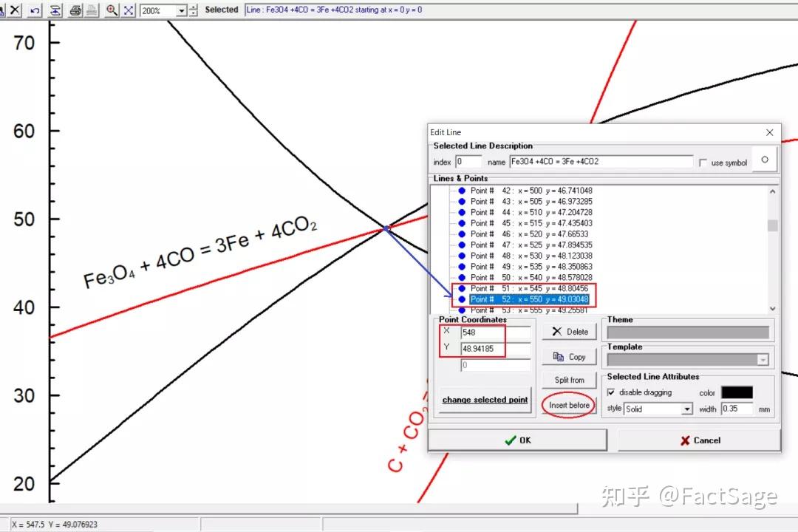
Task: Enable the use symbol checkbox
Action: pos(702,163)
